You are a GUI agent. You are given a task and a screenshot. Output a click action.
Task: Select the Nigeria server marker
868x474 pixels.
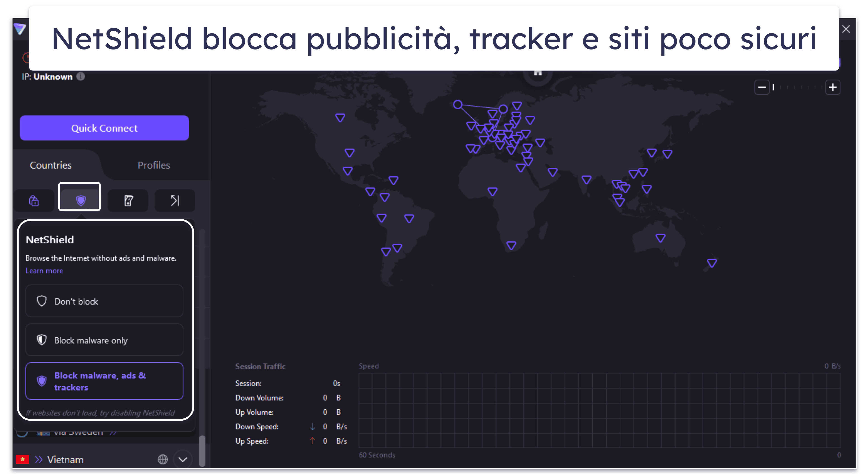pyautogui.click(x=492, y=192)
